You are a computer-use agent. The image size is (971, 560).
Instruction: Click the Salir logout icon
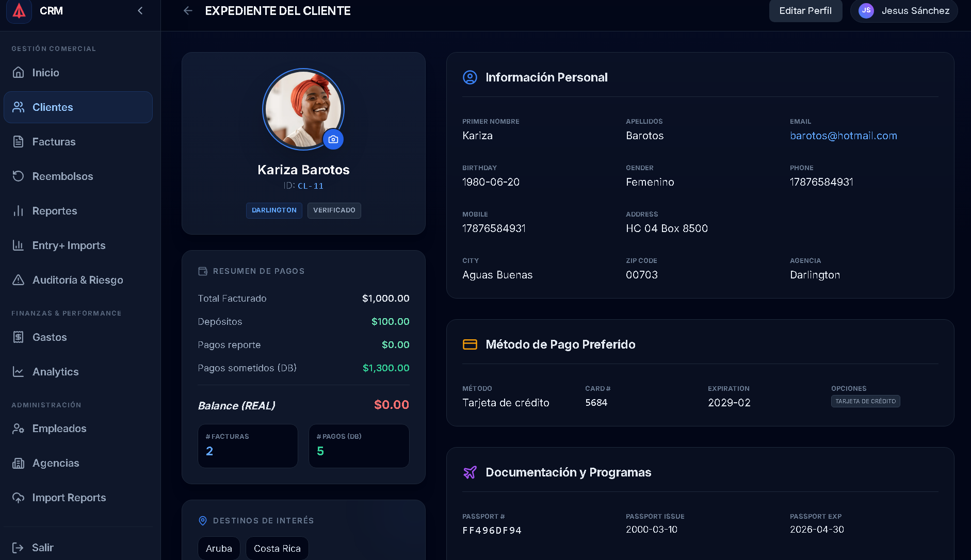[18, 547]
